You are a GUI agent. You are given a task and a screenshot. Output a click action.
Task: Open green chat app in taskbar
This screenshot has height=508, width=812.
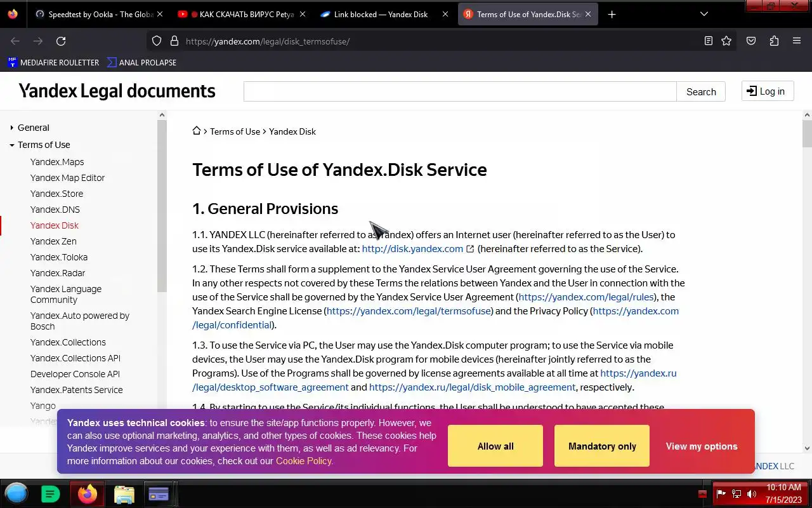[50, 493]
